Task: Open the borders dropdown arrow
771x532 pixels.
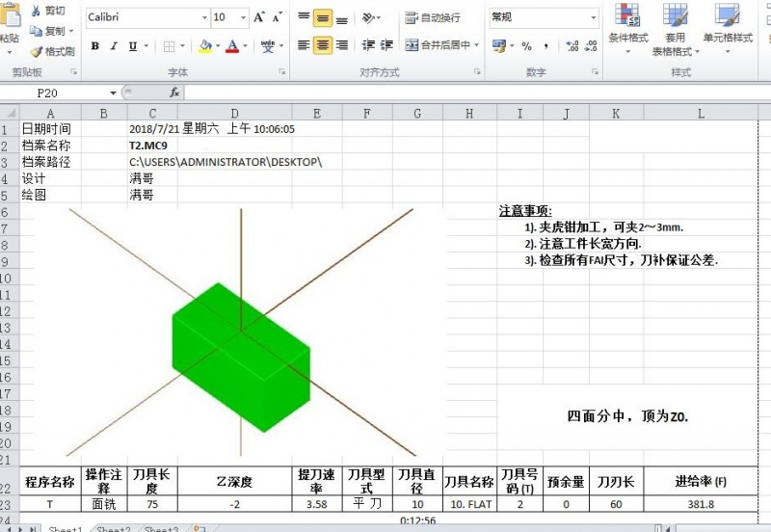Action: pos(182,46)
